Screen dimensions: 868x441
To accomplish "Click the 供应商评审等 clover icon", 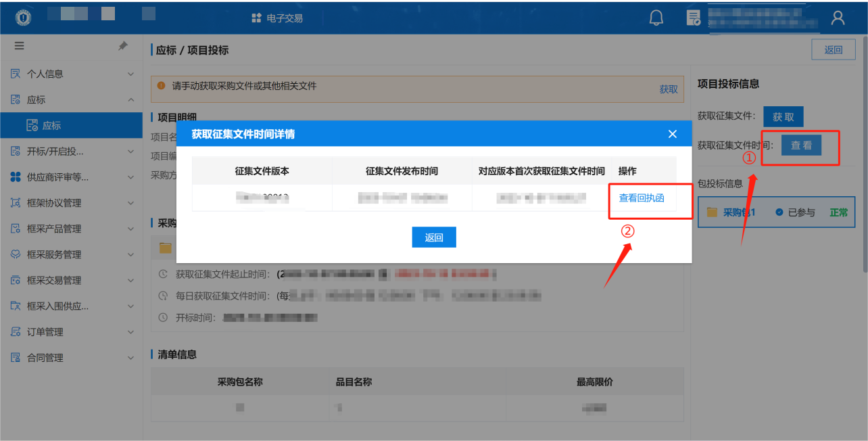I will click(x=16, y=177).
